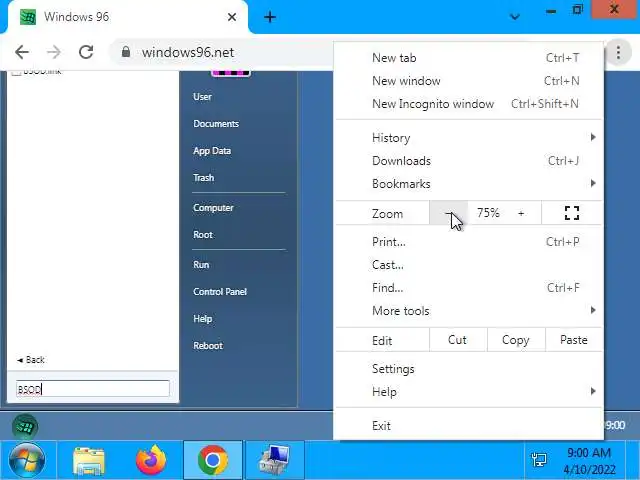Click the browser forward arrow

(53, 52)
